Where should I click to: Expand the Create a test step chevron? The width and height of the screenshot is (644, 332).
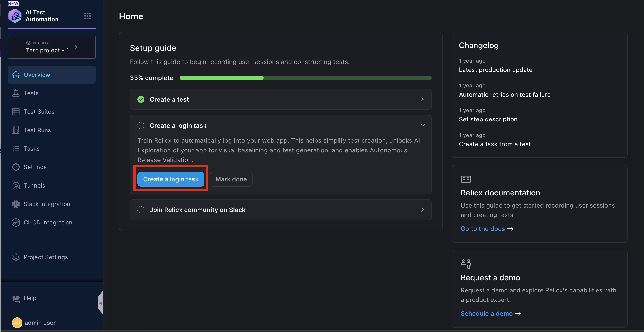(x=422, y=99)
